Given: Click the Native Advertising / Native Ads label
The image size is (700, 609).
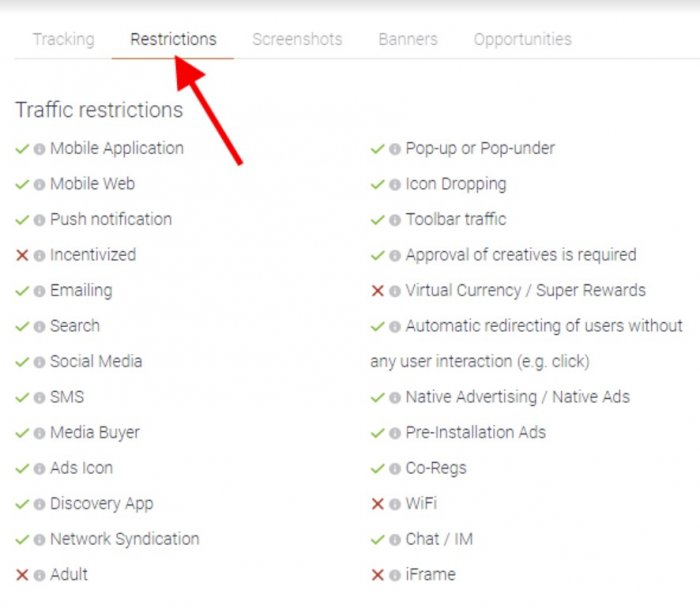Looking at the screenshot, I should (x=517, y=397).
